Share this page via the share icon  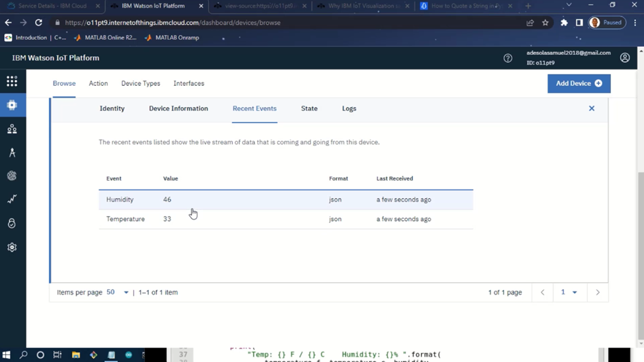tap(530, 22)
